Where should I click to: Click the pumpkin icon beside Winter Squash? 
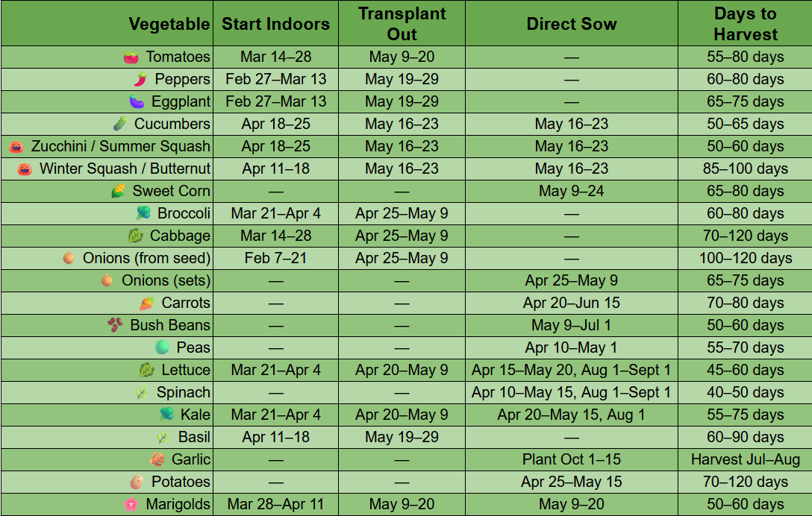click(x=25, y=169)
